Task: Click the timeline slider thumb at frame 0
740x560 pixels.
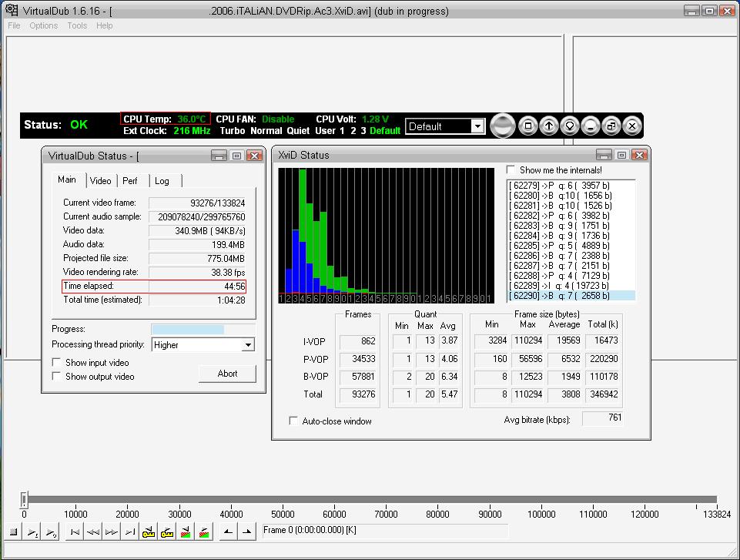Action: click(24, 500)
